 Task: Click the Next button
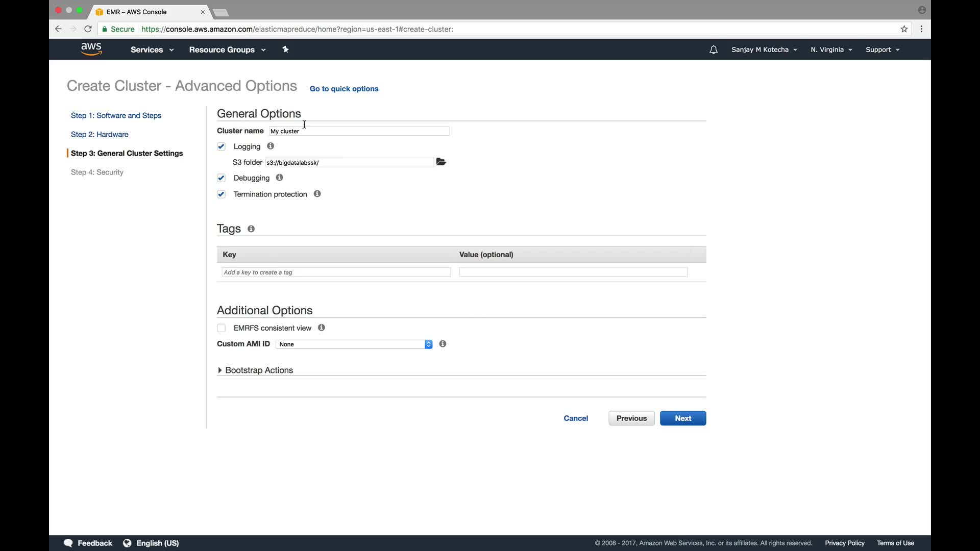(x=682, y=418)
